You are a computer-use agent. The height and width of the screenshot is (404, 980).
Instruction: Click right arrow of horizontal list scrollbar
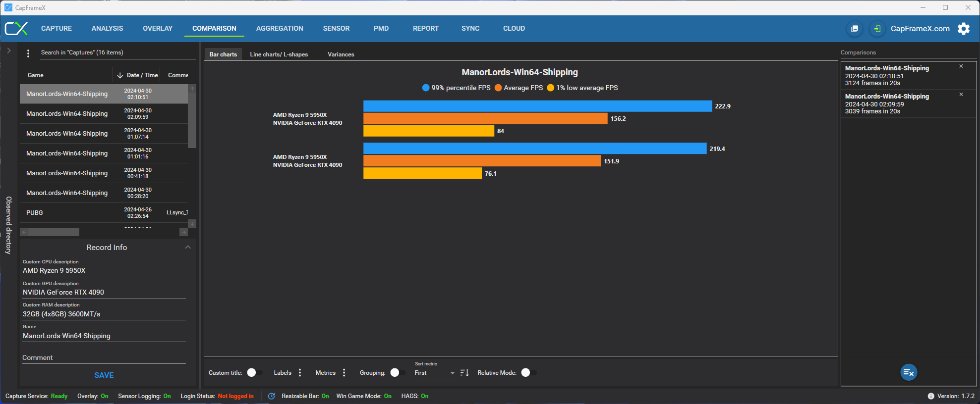pyautogui.click(x=183, y=232)
